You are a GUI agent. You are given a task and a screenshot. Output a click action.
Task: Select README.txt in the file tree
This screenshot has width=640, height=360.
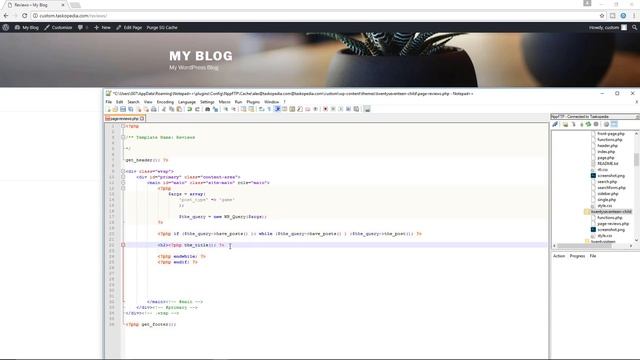[608, 164]
